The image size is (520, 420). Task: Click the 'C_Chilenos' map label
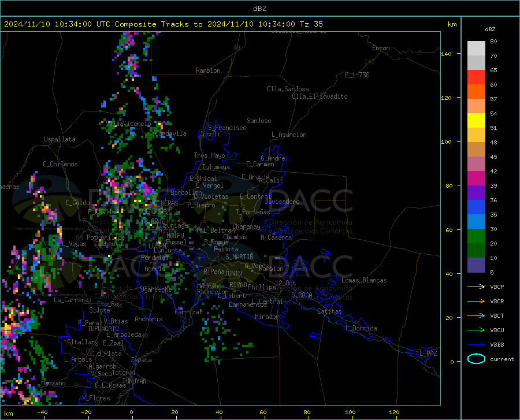click(x=60, y=164)
